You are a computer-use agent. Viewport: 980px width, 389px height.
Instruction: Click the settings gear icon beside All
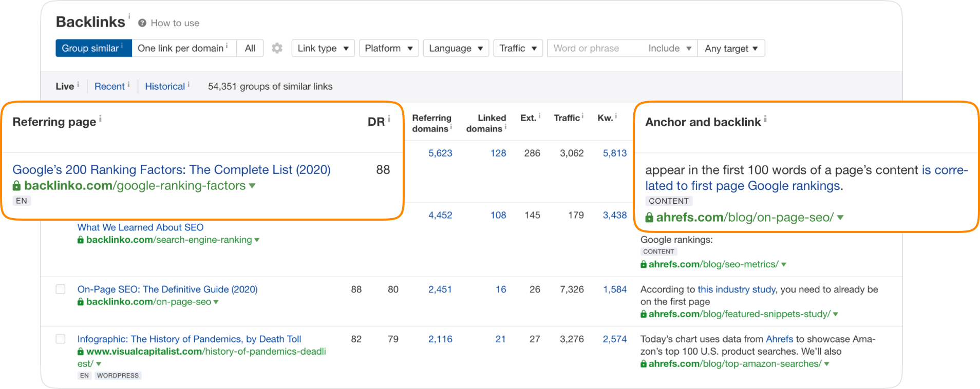click(x=277, y=48)
